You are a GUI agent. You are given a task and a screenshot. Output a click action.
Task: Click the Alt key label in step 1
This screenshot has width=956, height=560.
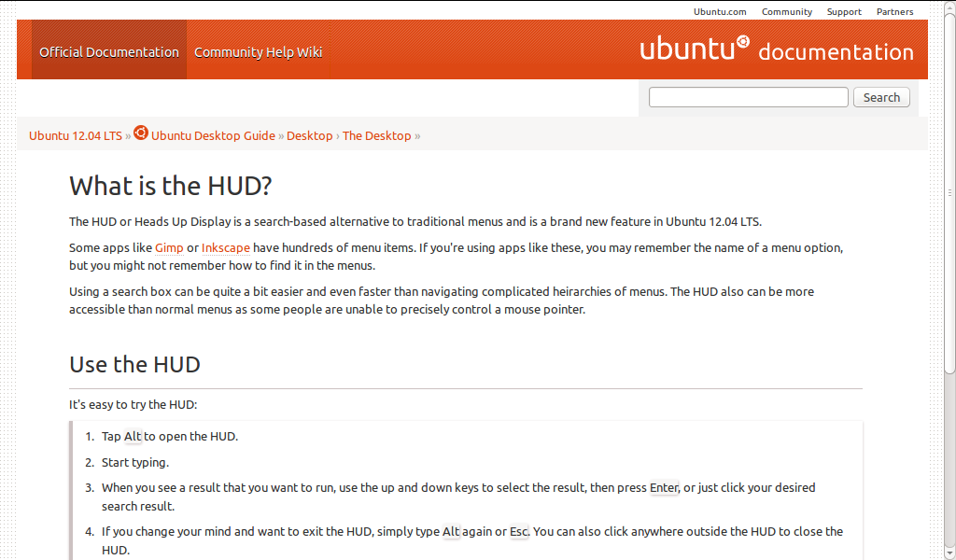pos(133,436)
